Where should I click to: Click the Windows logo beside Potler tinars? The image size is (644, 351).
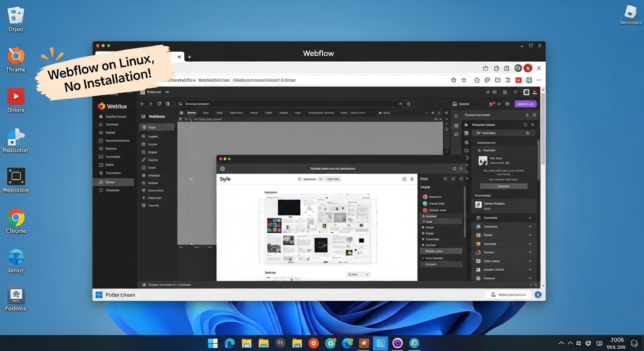coord(99,295)
